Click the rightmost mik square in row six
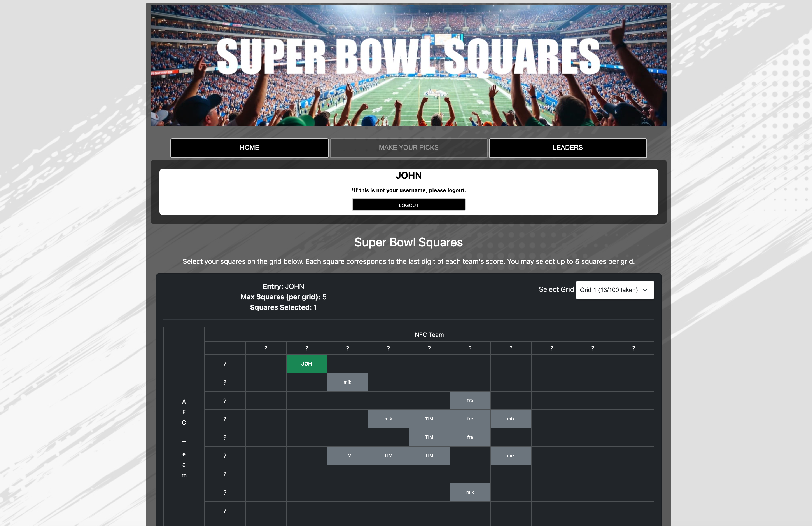This screenshot has width=812, height=526. 511,455
